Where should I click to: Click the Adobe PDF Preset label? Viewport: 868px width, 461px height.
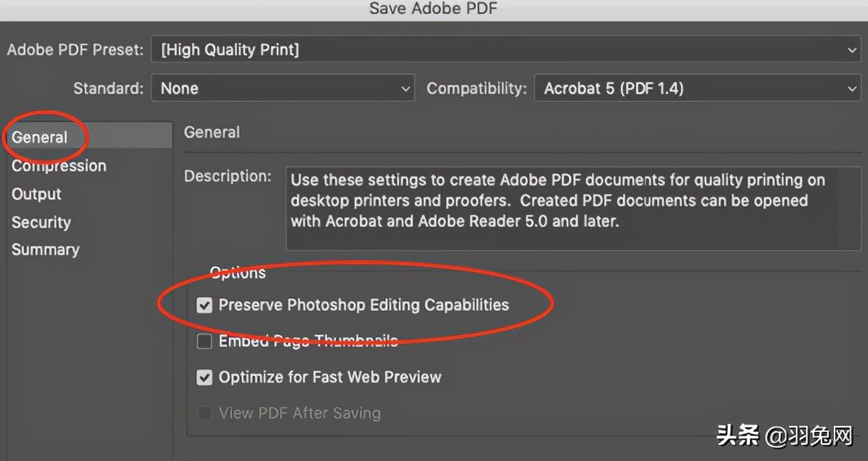75,50
